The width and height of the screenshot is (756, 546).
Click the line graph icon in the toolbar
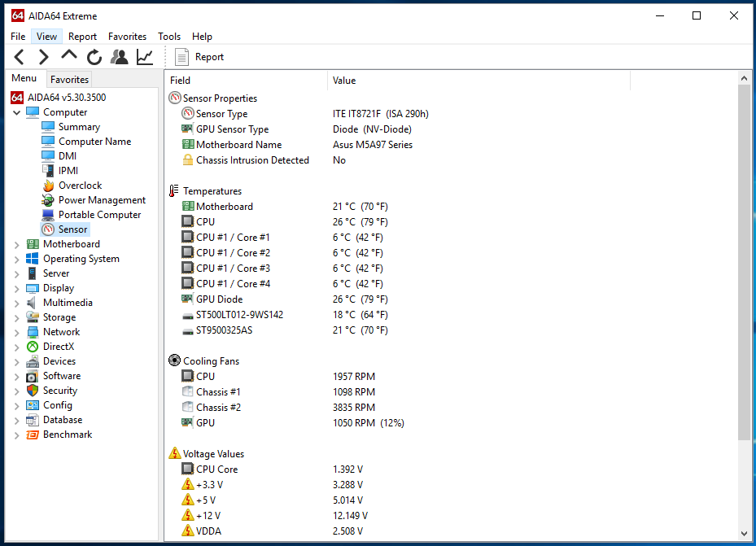145,57
